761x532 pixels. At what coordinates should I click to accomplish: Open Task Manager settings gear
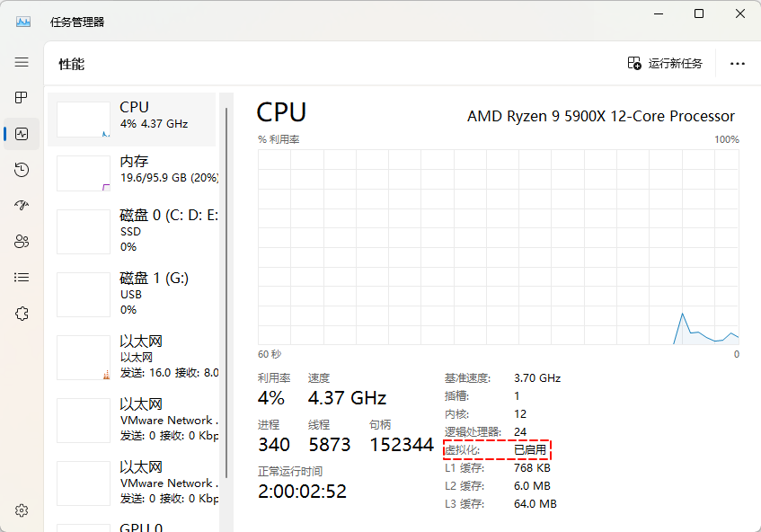[x=22, y=510]
